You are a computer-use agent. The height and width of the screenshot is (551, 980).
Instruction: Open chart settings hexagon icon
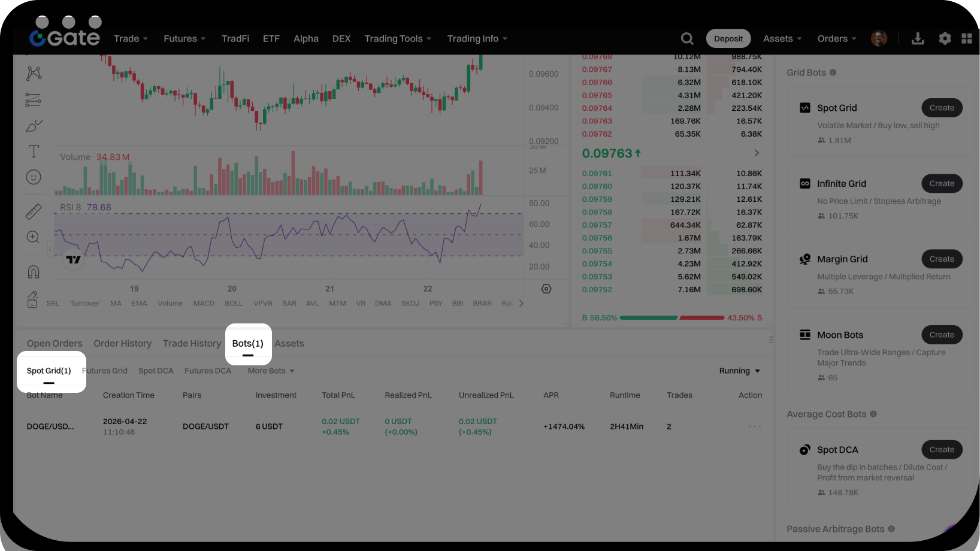pos(546,289)
